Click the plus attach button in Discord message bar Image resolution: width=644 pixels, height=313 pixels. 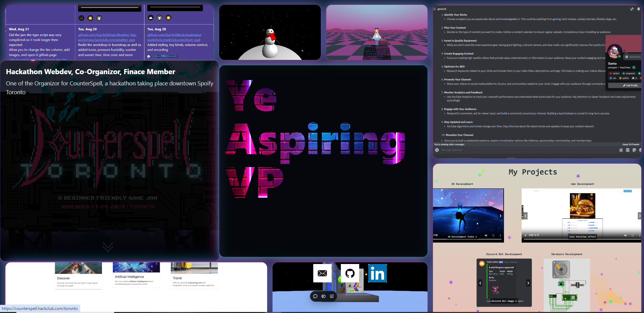click(437, 150)
